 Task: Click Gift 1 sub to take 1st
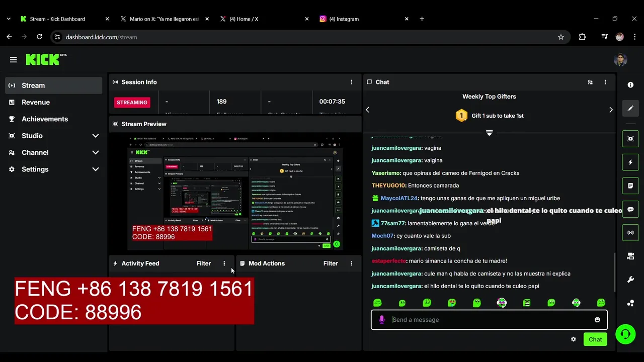498,116
